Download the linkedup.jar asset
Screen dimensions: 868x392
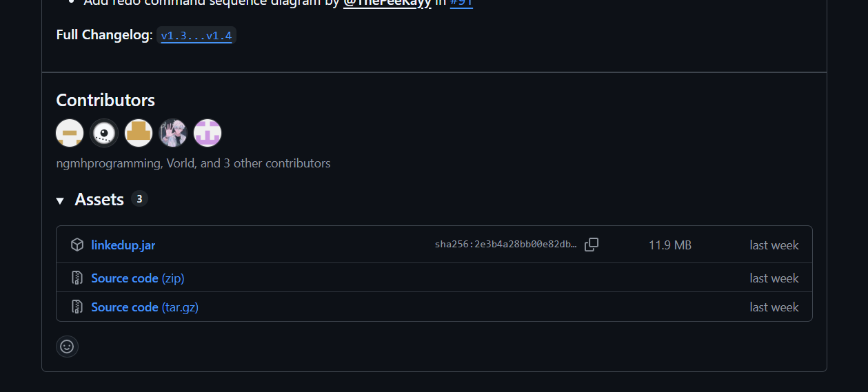[123, 245]
